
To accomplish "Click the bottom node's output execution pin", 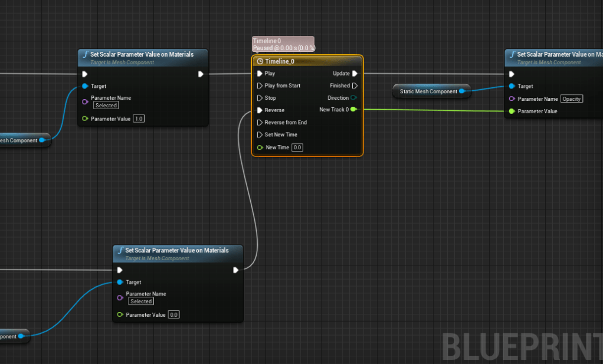I will (x=235, y=270).
